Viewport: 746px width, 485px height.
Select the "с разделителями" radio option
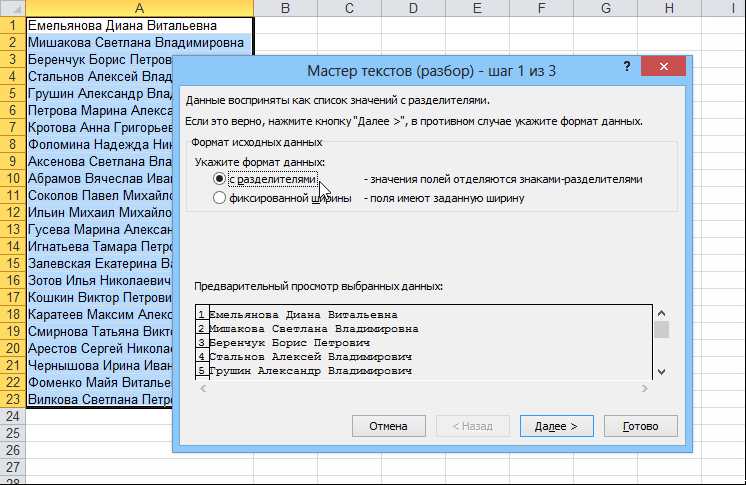click(x=220, y=179)
